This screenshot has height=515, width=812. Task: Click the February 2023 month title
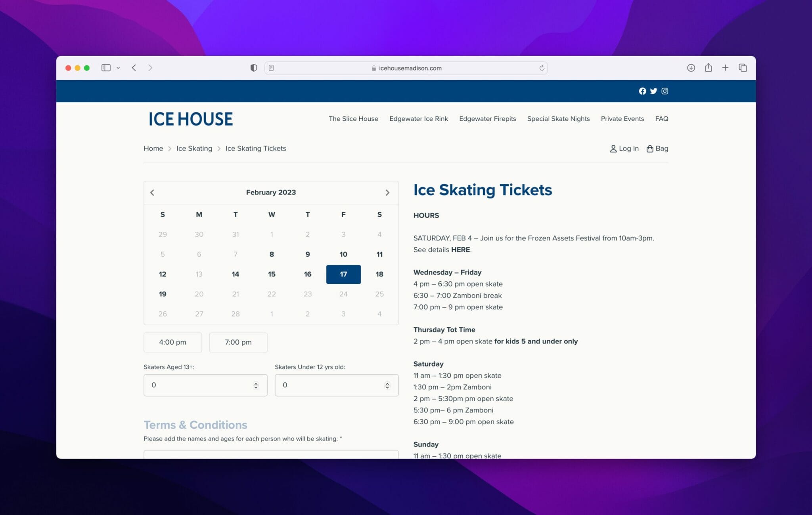tap(271, 193)
